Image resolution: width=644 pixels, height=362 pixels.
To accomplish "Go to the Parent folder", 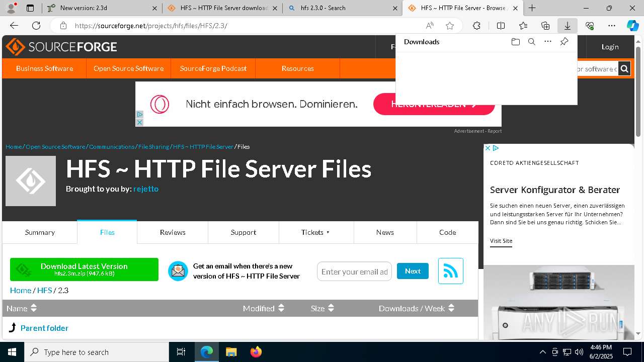I will pos(44,328).
